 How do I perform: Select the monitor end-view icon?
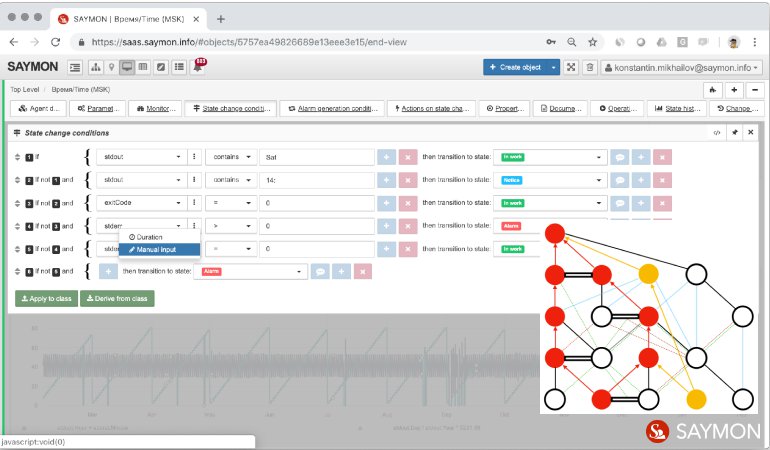pos(127,67)
